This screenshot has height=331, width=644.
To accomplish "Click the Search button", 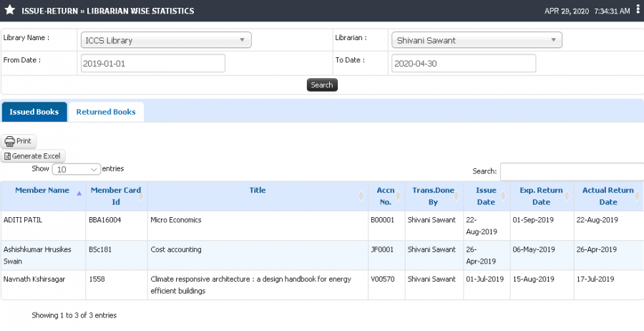I will click(322, 85).
